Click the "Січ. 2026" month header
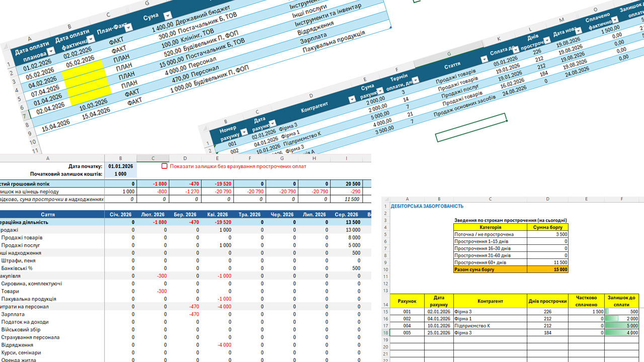This screenshot has height=362, width=644. coord(121,215)
